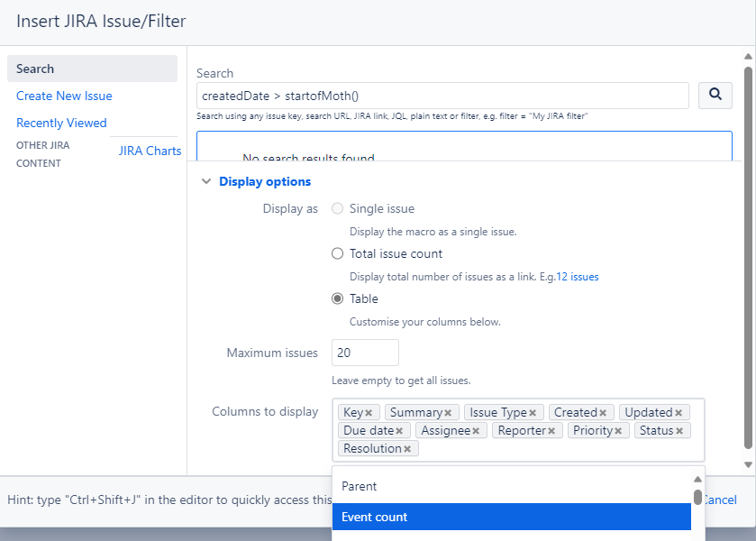The image size is (756, 541).
Task: Open the JIRA Charts section
Action: pos(150,151)
